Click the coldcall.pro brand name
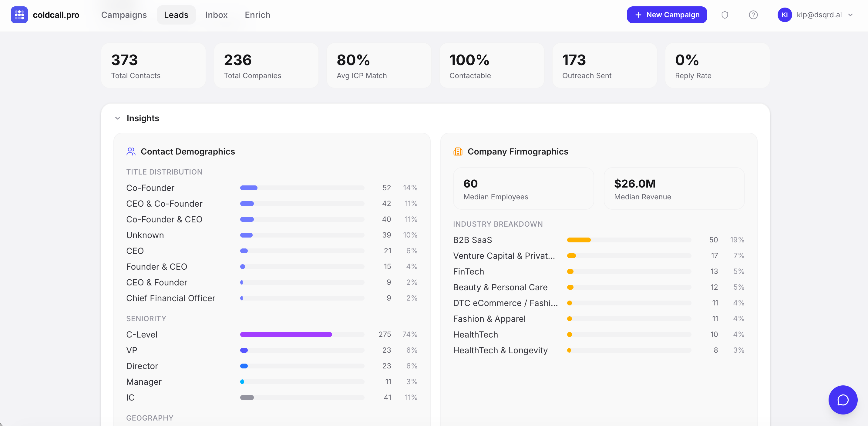Screen dimensions: 868x426 [56, 15]
